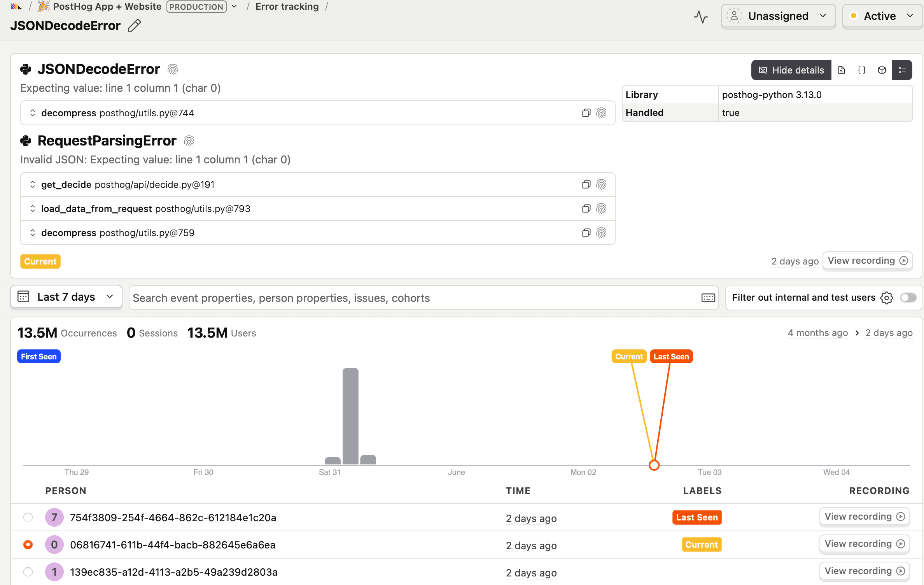This screenshot has width=924, height=585.
Task: Click the TIME column header
Action: pyautogui.click(x=518, y=491)
